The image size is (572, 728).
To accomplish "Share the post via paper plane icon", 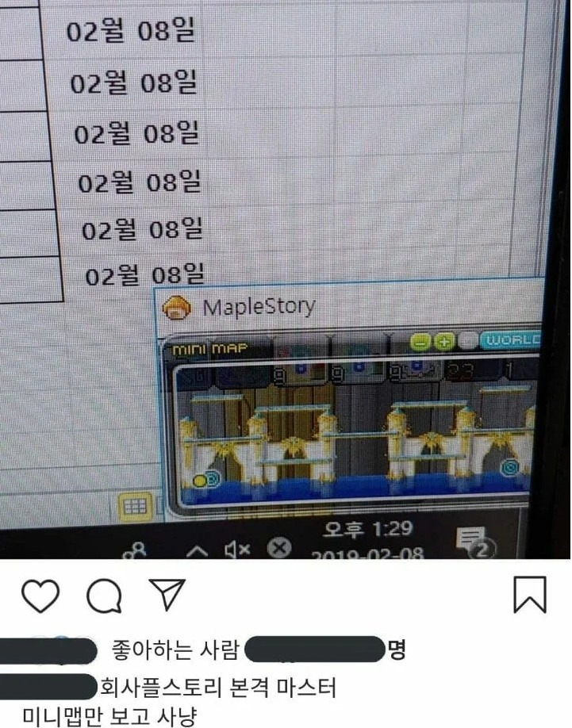I will pyautogui.click(x=167, y=594).
